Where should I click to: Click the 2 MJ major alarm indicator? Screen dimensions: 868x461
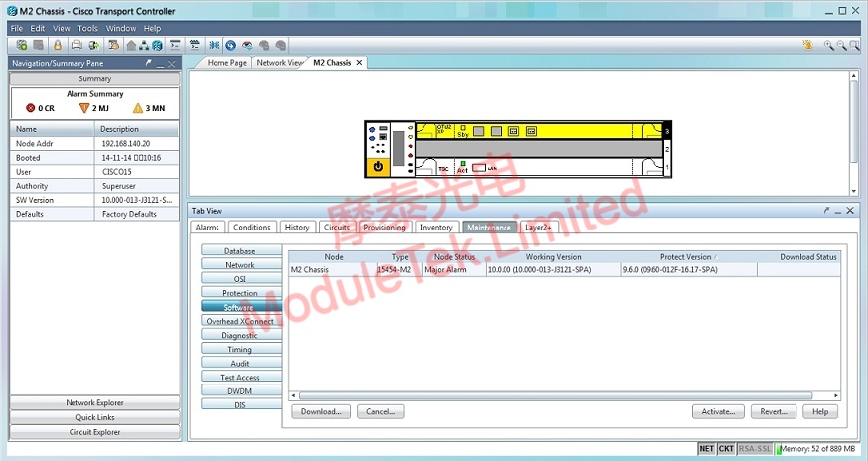point(94,108)
